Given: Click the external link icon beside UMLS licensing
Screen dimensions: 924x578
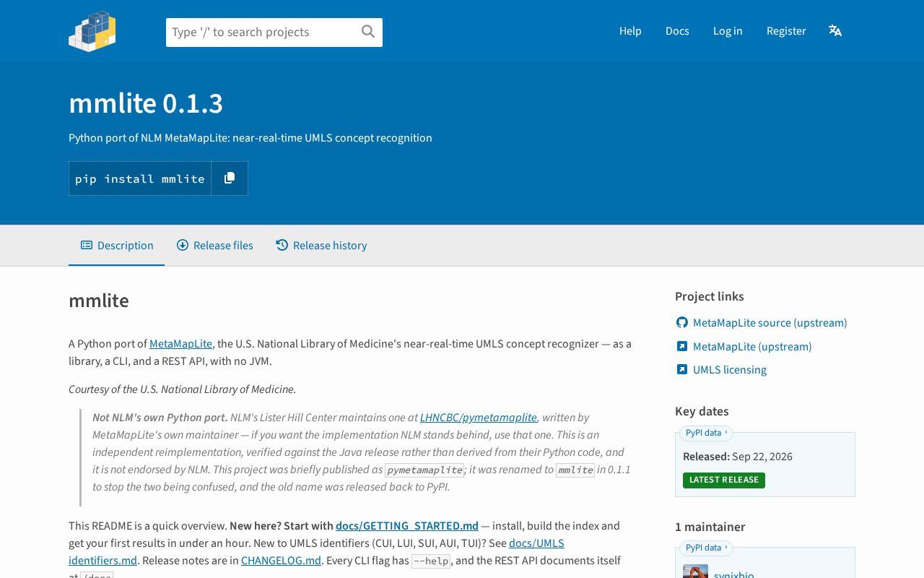Looking at the screenshot, I should coord(681,369).
